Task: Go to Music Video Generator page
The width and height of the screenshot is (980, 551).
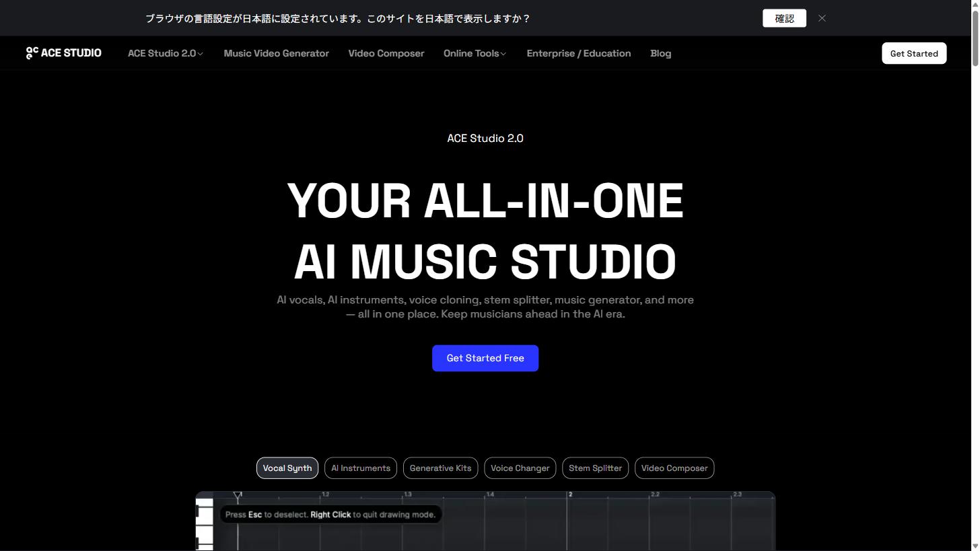Action: coord(276,53)
